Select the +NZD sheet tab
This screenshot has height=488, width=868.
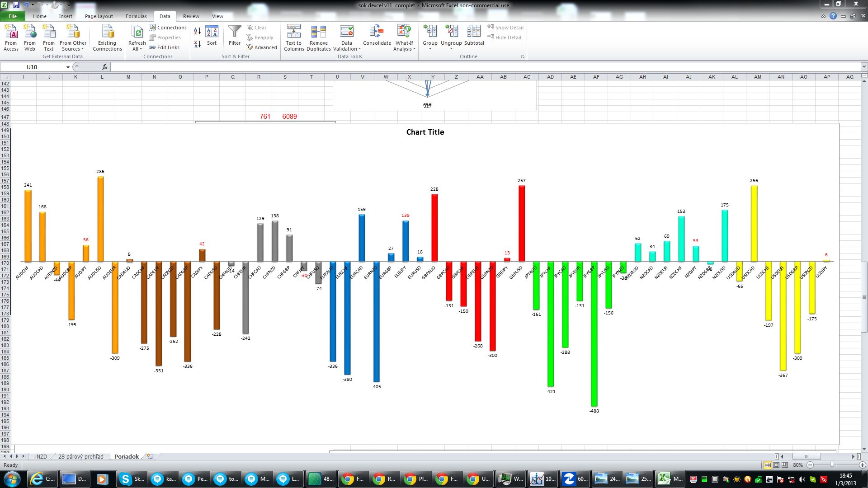40,456
